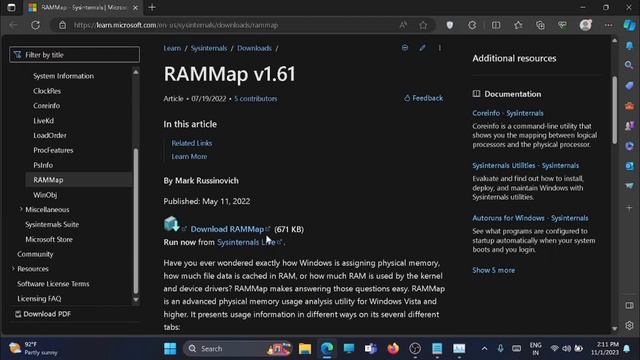The image size is (640, 360).
Task: Click Download PDF button
Action: pos(43,314)
